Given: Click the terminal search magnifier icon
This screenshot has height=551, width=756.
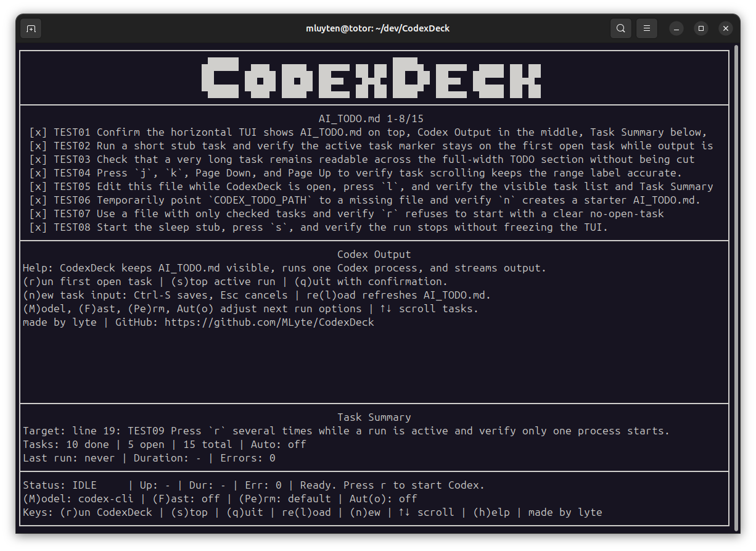Looking at the screenshot, I should click(621, 28).
